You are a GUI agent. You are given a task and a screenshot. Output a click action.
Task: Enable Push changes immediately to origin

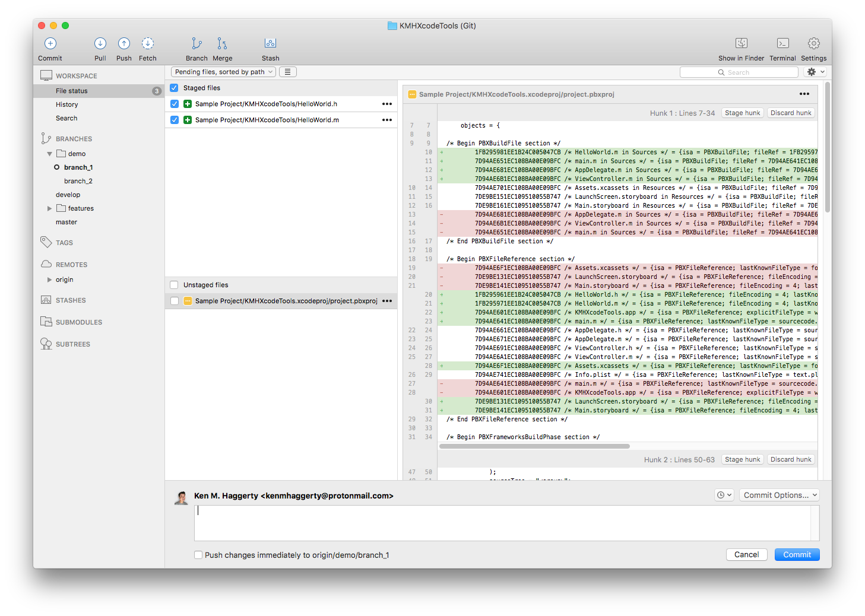point(198,555)
